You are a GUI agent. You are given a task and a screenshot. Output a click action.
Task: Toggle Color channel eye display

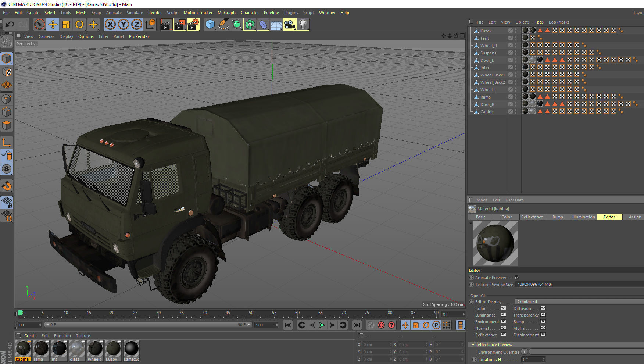[x=503, y=308]
